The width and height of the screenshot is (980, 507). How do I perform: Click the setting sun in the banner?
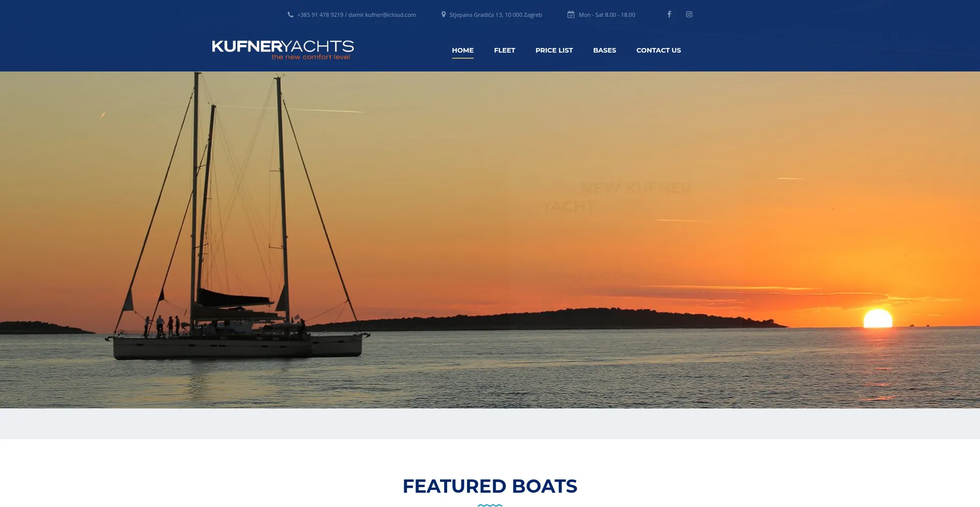click(x=877, y=318)
